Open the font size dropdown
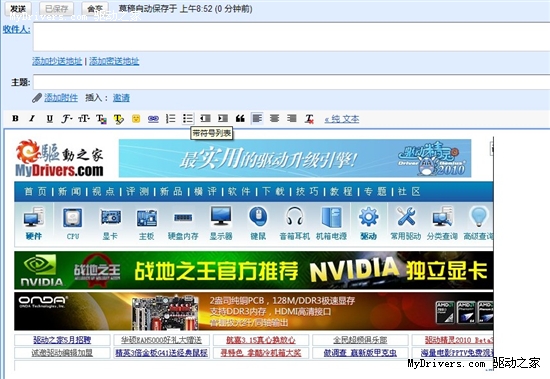Image resolution: width=550 pixels, height=379 pixels. pos(84,119)
